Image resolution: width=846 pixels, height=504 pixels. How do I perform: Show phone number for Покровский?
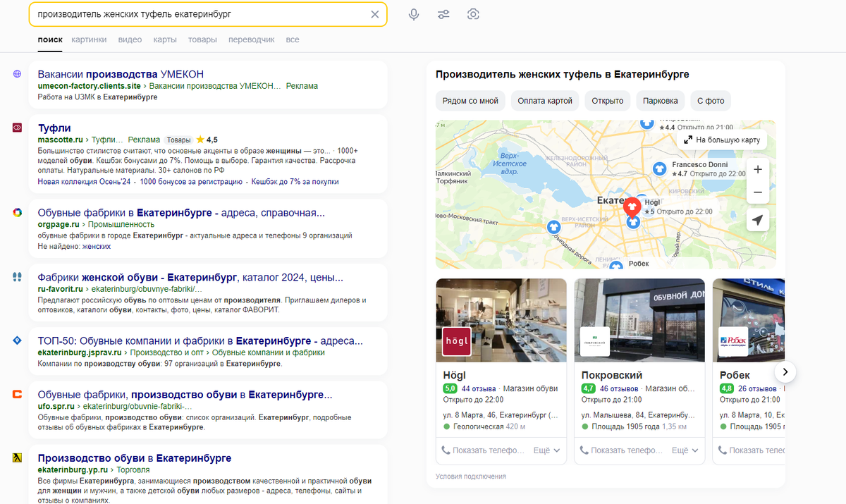621,450
